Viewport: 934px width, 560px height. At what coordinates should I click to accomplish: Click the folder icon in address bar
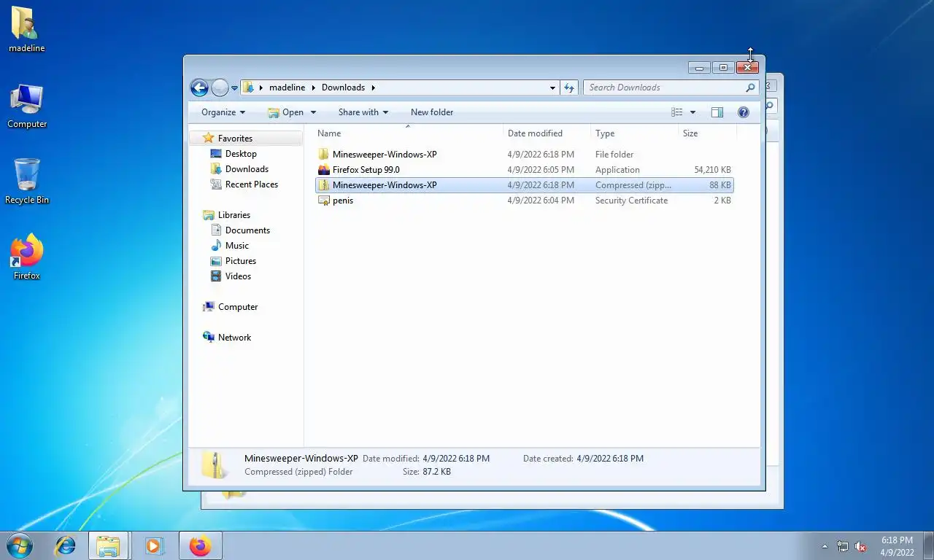249,87
